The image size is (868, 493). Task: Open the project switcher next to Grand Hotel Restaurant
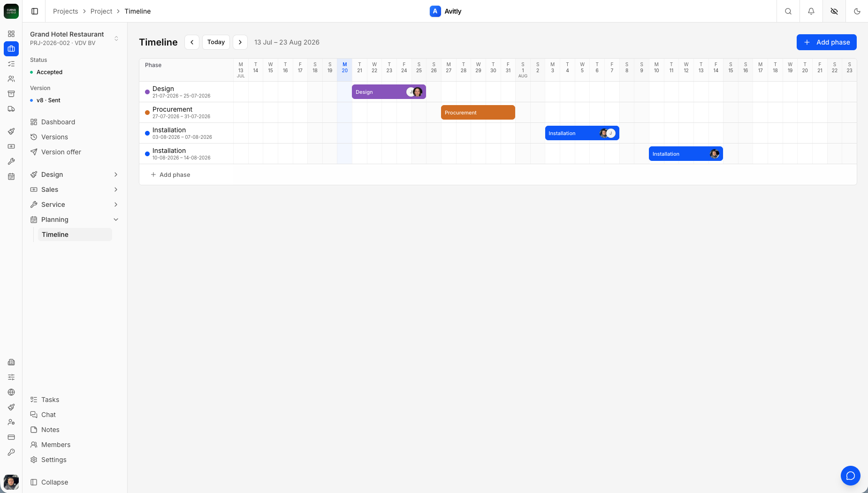(116, 38)
